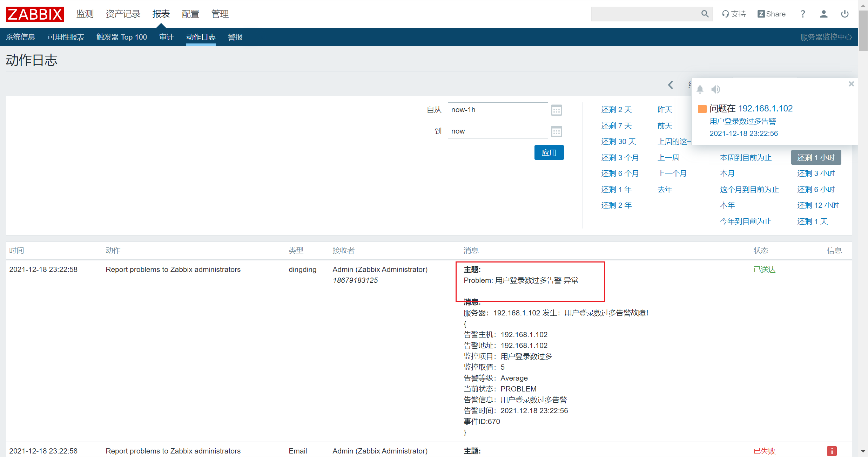Image resolution: width=868 pixels, height=457 pixels.
Task: Open calendar picker for 到 field
Action: point(557,131)
